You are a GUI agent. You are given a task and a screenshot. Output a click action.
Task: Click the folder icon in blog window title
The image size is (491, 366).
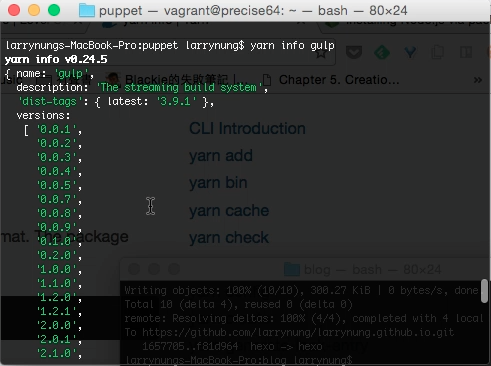tap(292, 269)
